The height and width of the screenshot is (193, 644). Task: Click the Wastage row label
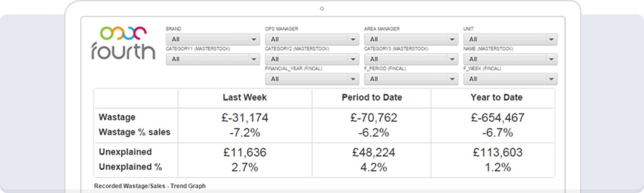117,117
